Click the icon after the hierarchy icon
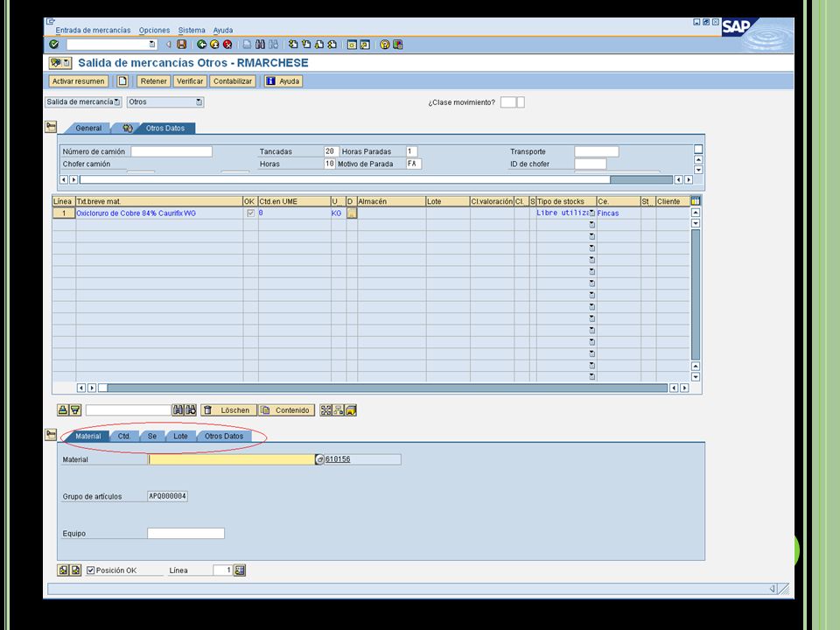The width and height of the screenshot is (840, 630). pyautogui.click(x=351, y=410)
